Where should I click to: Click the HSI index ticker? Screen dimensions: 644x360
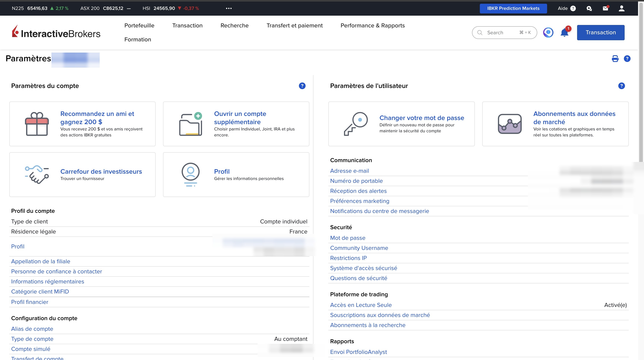pos(171,8)
